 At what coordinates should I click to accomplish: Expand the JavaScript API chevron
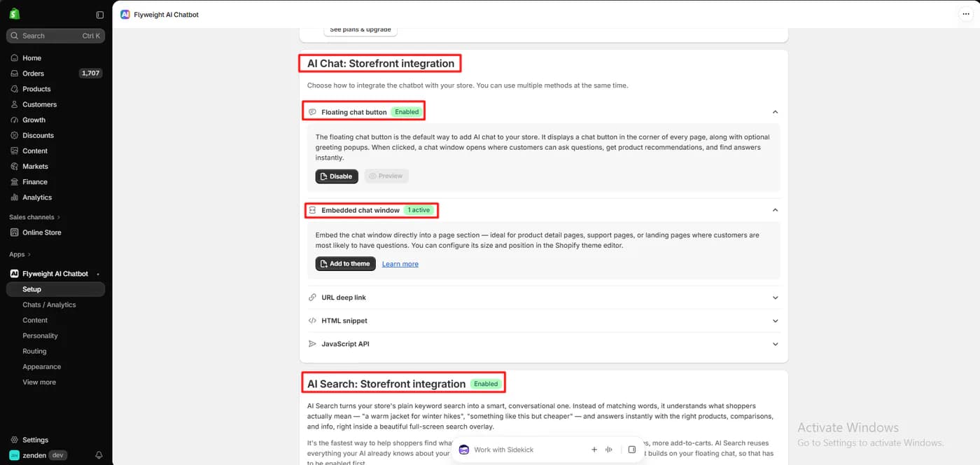click(x=775, y=344)
